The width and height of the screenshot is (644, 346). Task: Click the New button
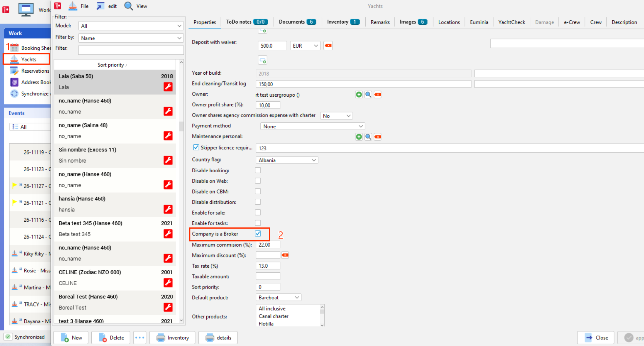point(71,338)
